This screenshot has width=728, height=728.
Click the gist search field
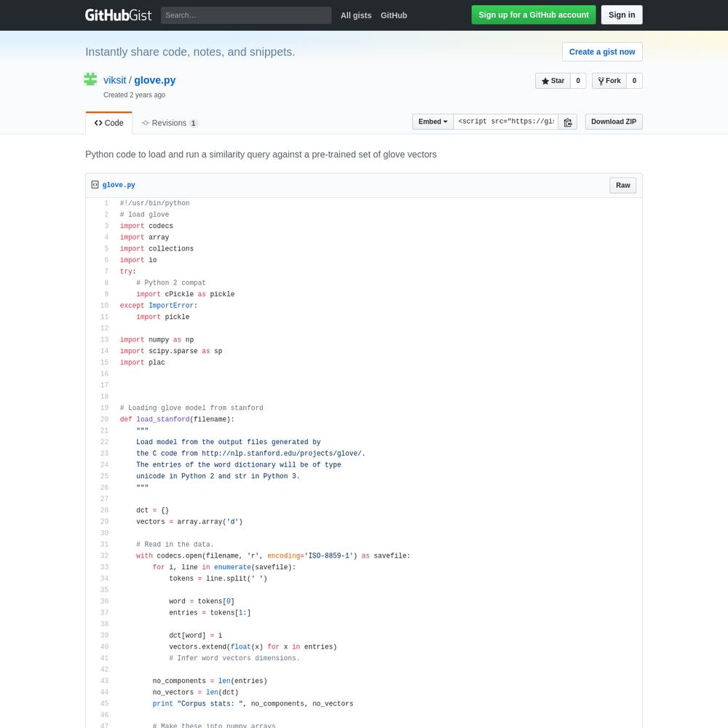246,15
